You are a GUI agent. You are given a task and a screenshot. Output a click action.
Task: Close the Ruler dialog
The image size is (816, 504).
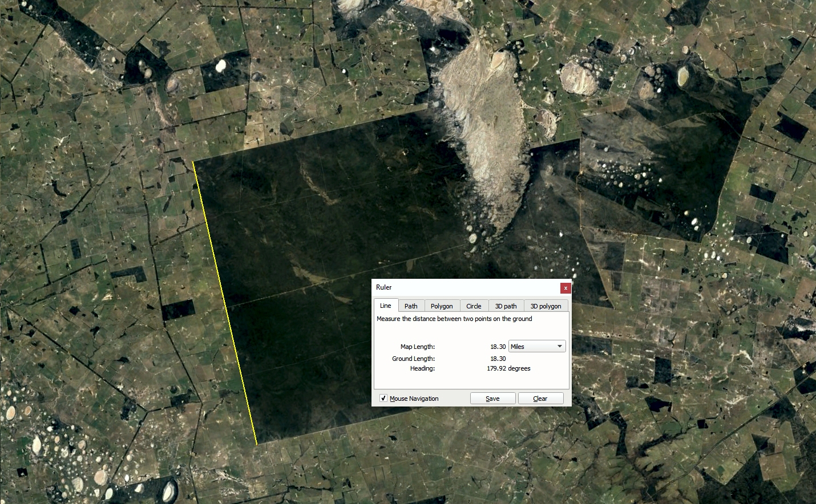[x=565, y=288]
